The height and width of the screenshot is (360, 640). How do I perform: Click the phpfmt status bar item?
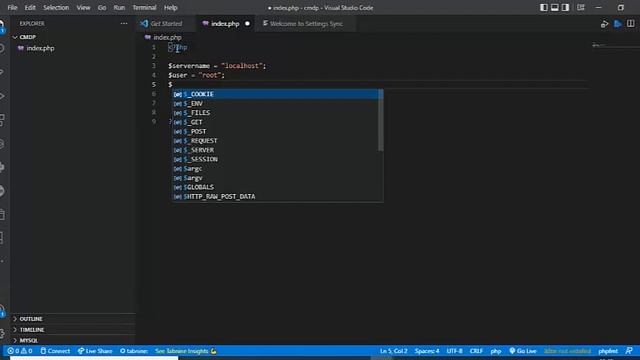pos(608,351)
